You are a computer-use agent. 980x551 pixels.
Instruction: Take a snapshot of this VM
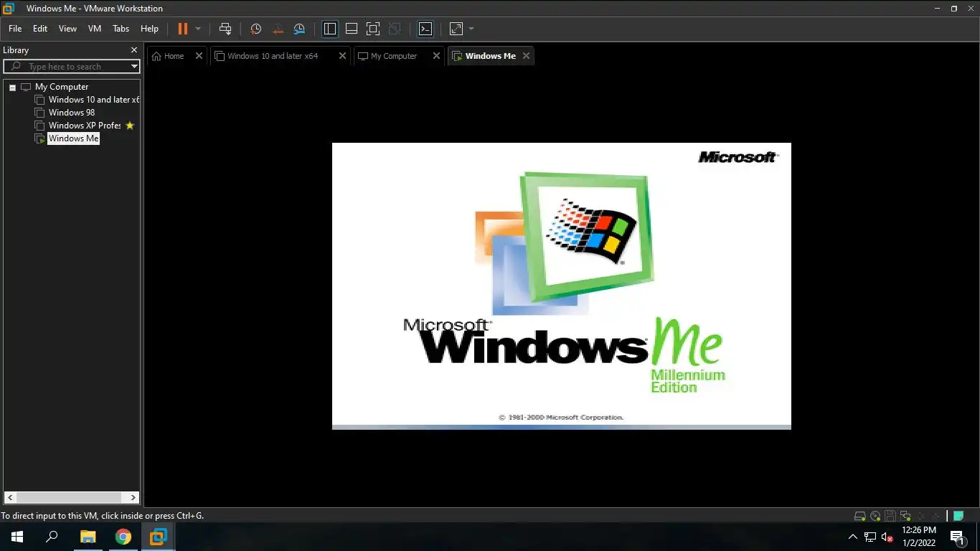pyautogui.click(x=255, y=29)
